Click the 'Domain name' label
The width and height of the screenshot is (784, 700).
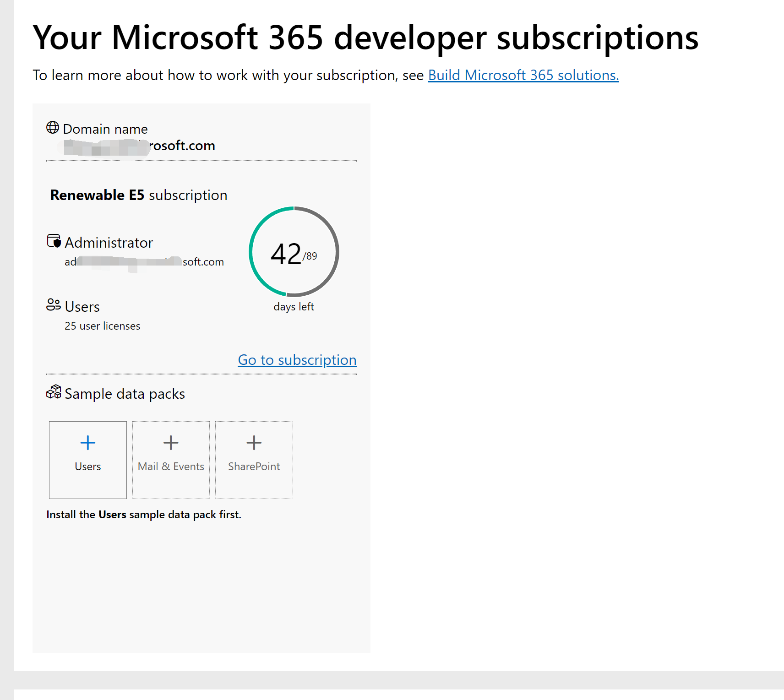tap(105, 129)
